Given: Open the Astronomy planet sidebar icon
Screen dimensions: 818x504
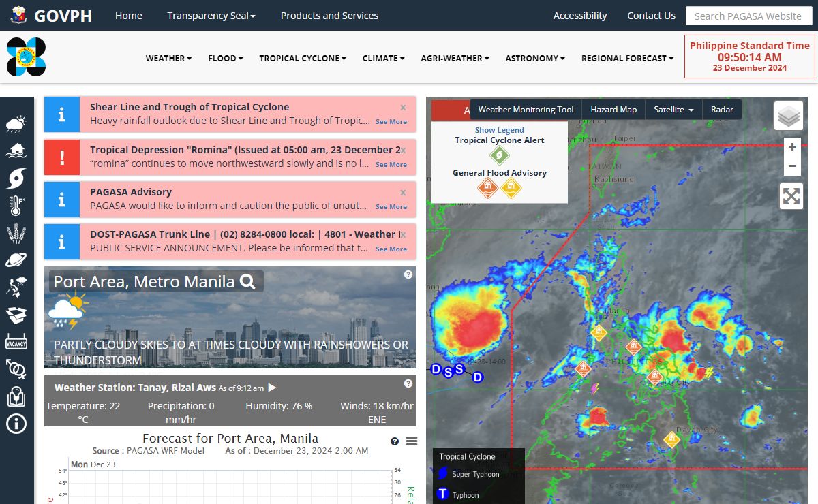Looking at the screenshot, I should pos(16,259).
